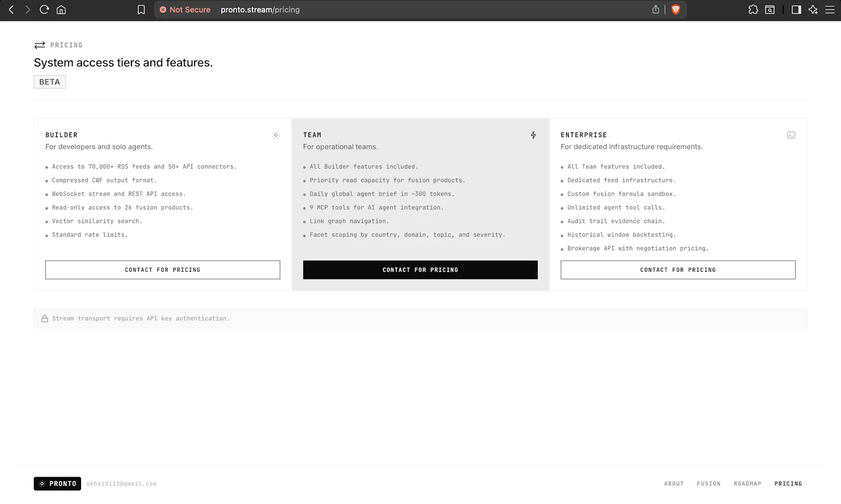This screenshot has width=841, height=504.
Task: Click 'Vector similarity search.' line
Action: click(x=97, y=221)
